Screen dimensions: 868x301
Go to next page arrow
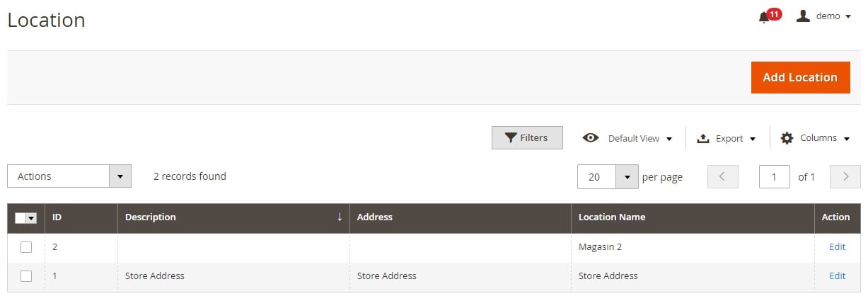tap(845, 176)
